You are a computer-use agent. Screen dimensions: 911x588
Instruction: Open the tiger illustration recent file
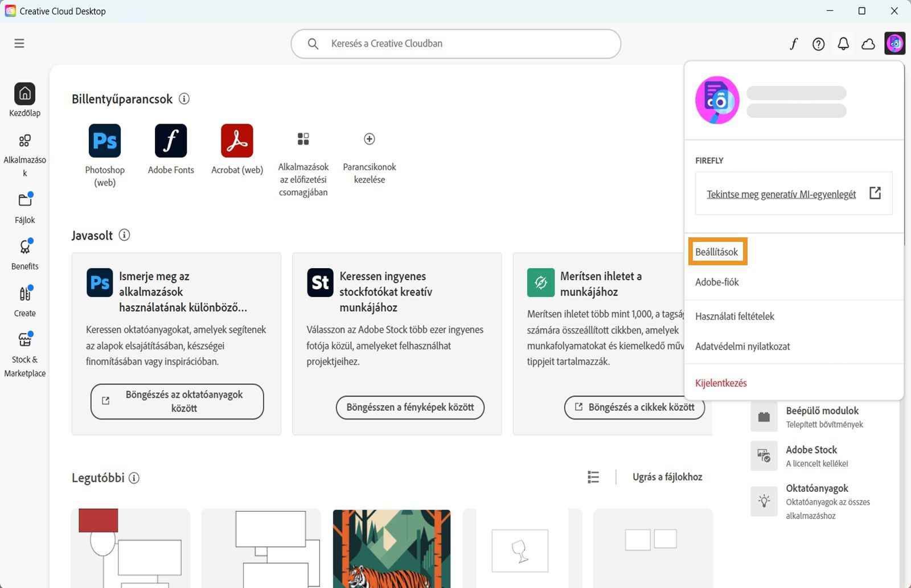(392, 549)
